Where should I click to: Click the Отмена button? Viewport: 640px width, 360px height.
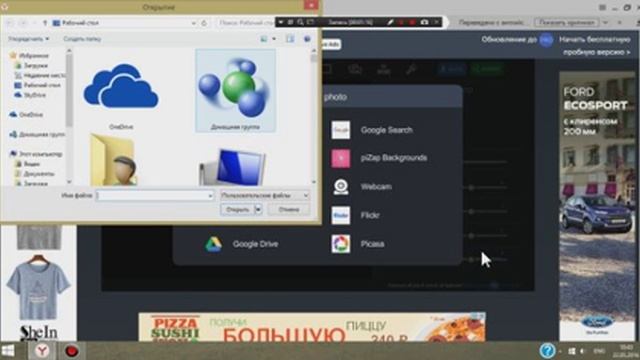[x=289, y=209]
